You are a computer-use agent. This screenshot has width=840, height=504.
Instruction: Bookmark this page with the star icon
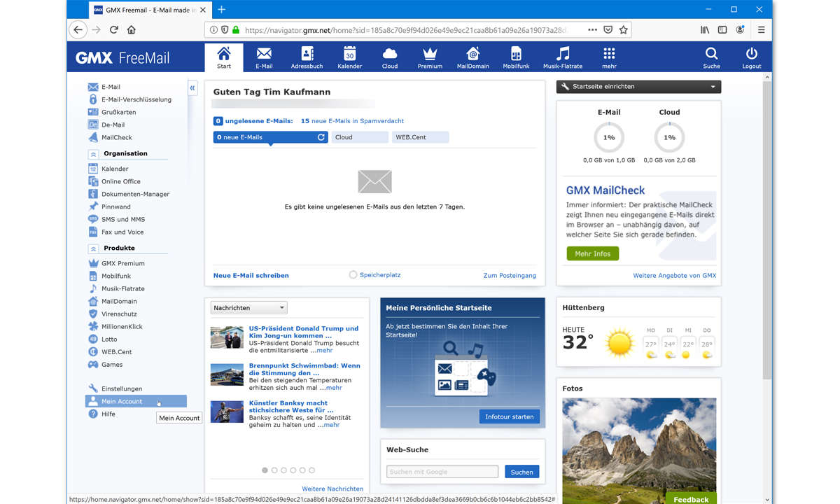[624, 30]
